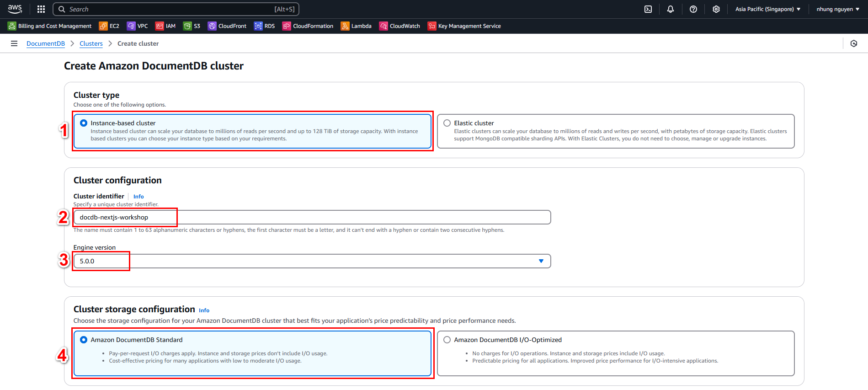Click the Key Management Service icon
The height and width of the screenshot is (390, 868).
432,26
